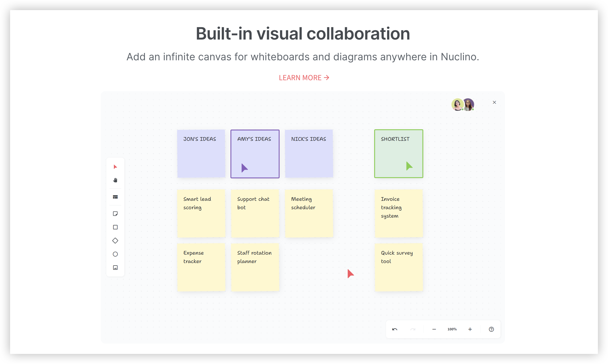This screenshot has height=364, width=608.
Task: Select the card/section tool in toolbar
Action: 115,197
